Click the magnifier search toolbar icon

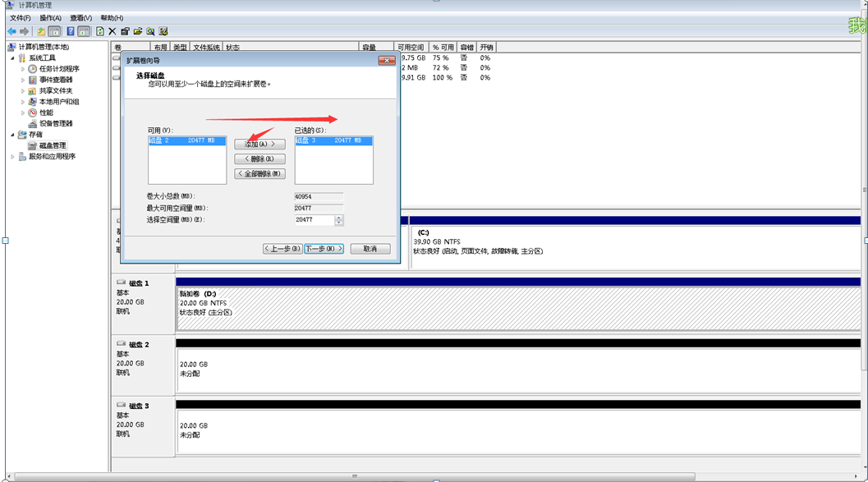(150, 31)
